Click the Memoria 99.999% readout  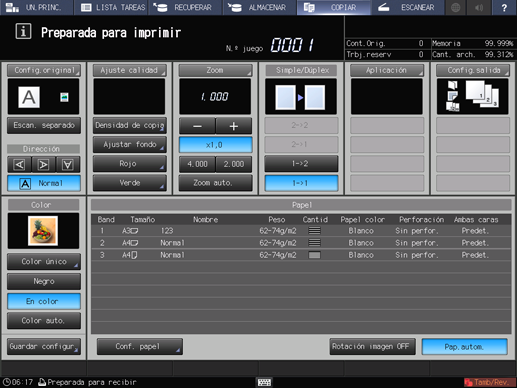472,43
